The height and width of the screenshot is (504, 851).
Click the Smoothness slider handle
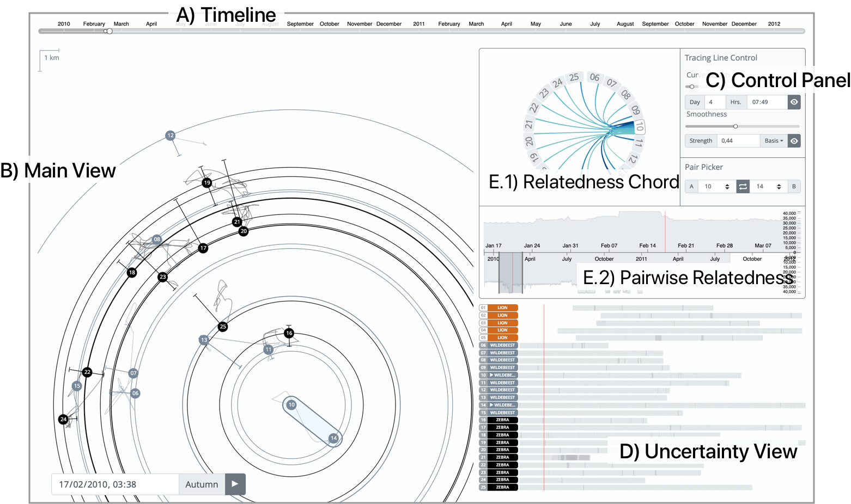tap(735, 126)
